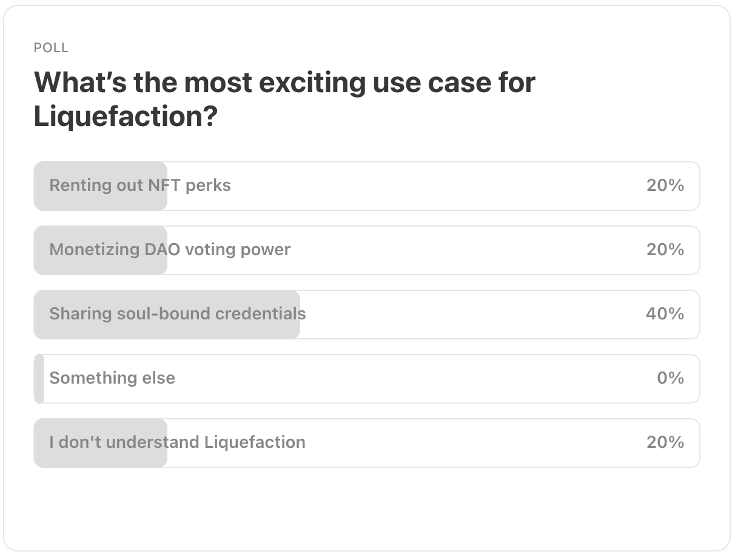This screenshot has width=735, height=560.
Task: Click empty white area of soul-bound credentials row
Action: pos(473,314)
